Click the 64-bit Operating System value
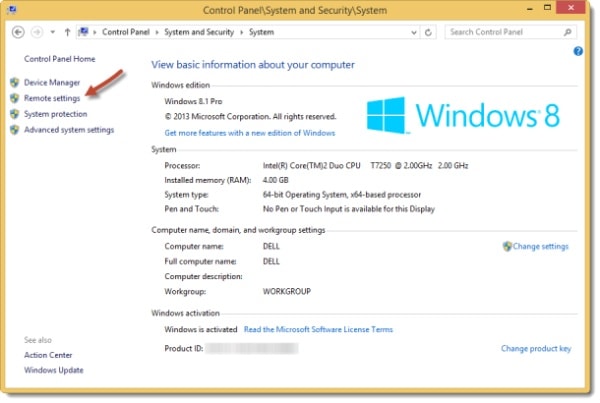This screenshot has width=600, height=403. pyautogui.click(x=342, y=195)
